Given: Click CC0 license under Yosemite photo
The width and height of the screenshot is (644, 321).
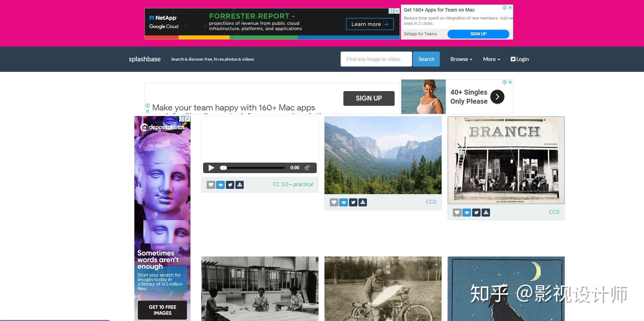Looking at the screenshot, I should click(x=431, y=202).
